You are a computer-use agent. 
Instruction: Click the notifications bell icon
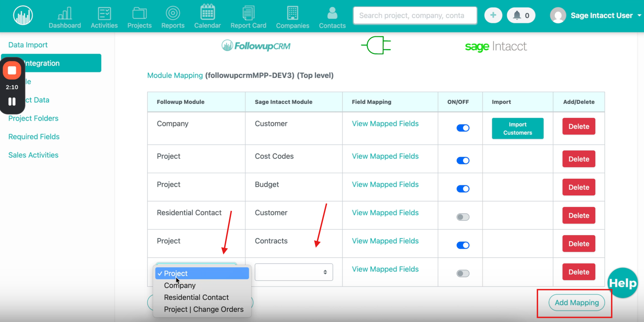pos(517,15)
